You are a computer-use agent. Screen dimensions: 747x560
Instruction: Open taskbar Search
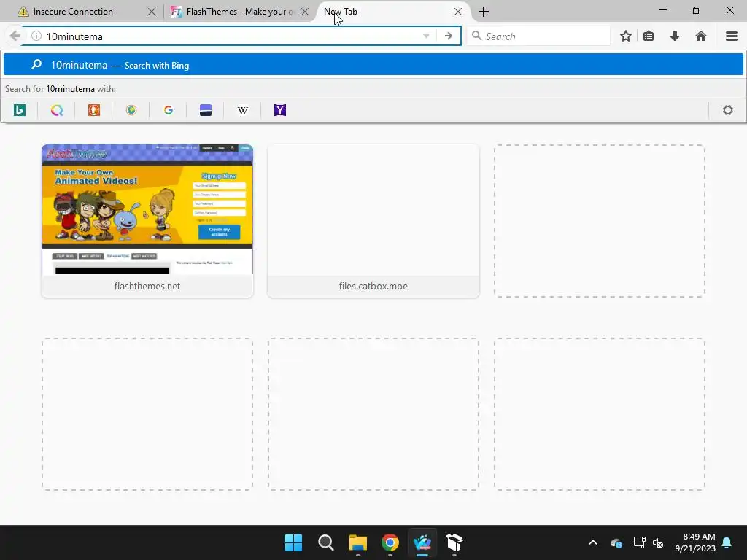coord(326,542)
